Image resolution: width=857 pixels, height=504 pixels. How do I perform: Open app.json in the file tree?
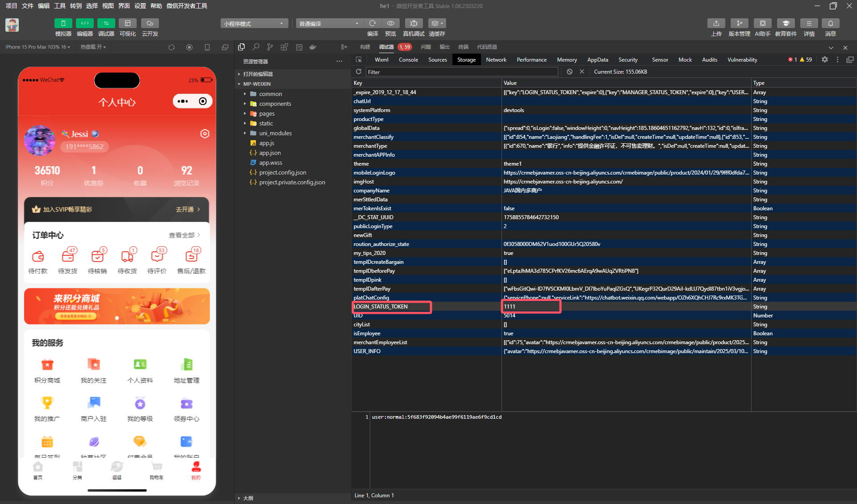pyautogui.click(x=270, y=153)
